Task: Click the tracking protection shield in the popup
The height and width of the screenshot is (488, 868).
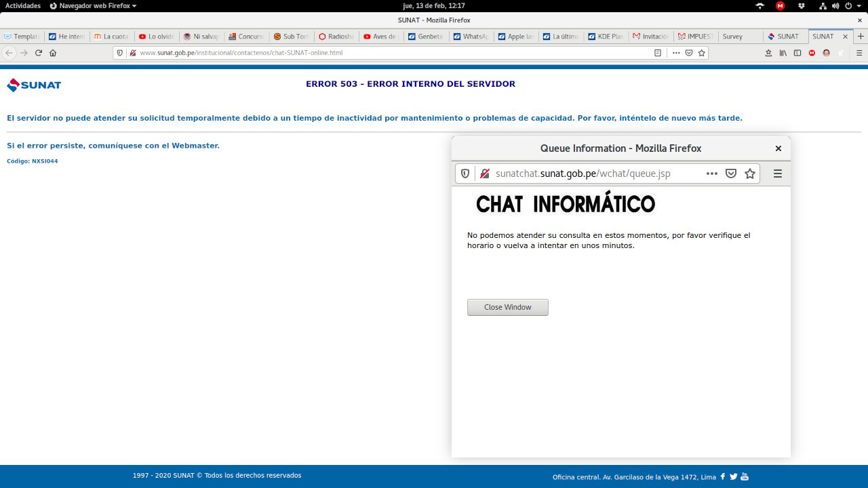Action: 465,173
